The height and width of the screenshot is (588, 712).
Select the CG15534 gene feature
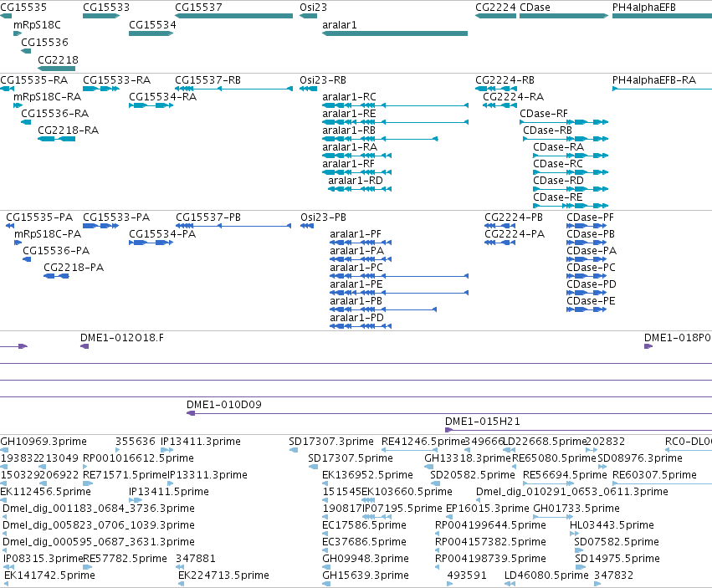coord(151,33)
